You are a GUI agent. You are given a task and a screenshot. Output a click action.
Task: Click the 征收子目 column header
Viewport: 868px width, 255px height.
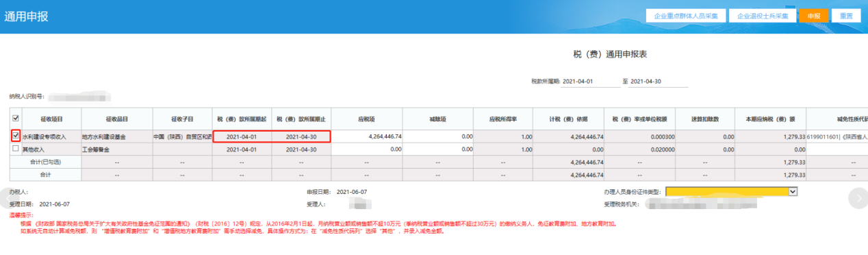pyautogui.click(x=182, y=119)
